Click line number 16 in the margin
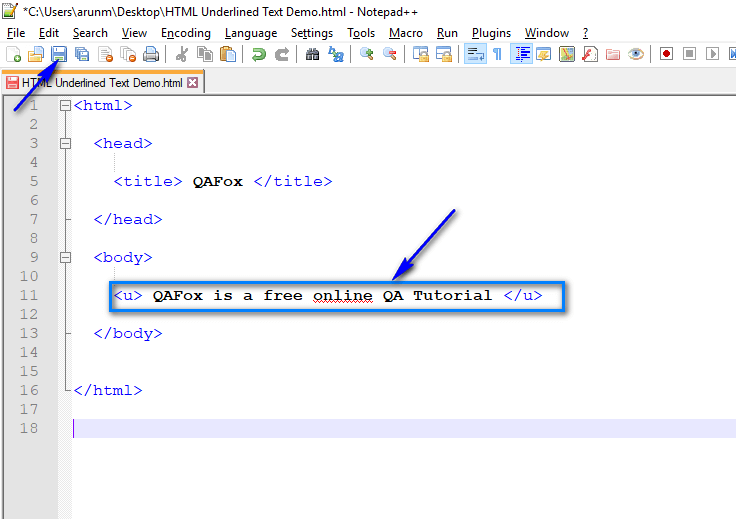 coord(29,390)
